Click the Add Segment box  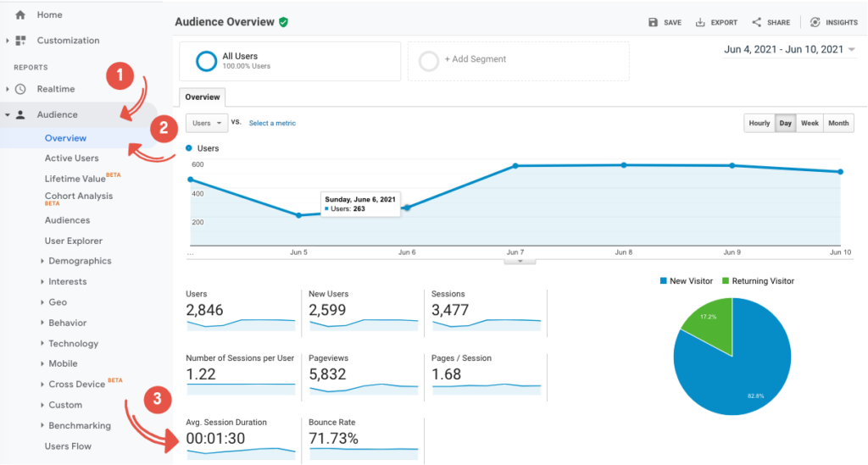coord(518,60)
